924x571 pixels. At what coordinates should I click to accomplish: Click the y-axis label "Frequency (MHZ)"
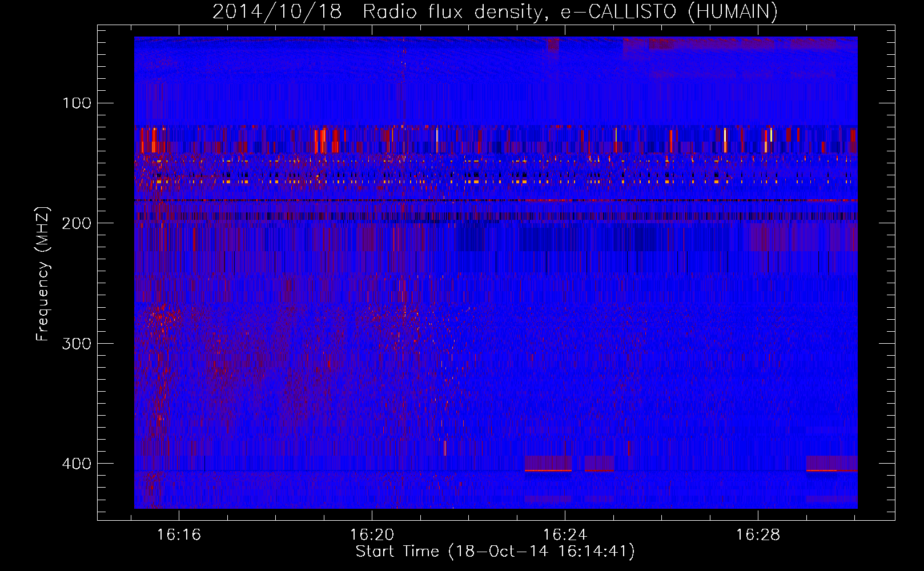point(43,274)
